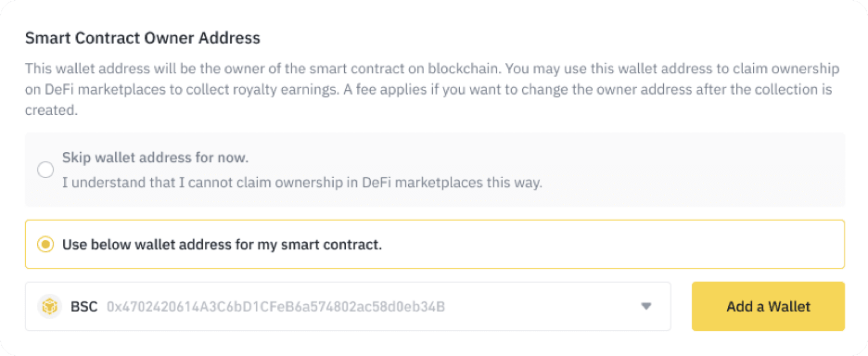Click the "I understand that I cannot claim" disclaimer
868x356 pixels.
pyautogui.click(x=301, y=183)
